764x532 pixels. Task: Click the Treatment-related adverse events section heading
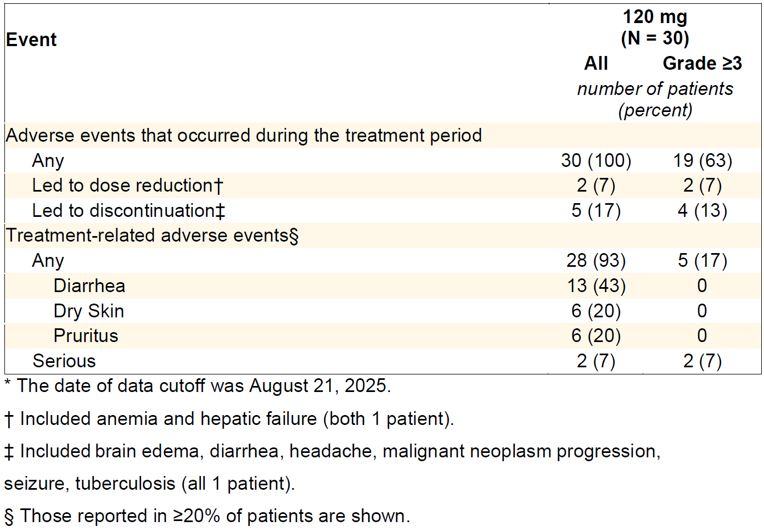[152, 236]
